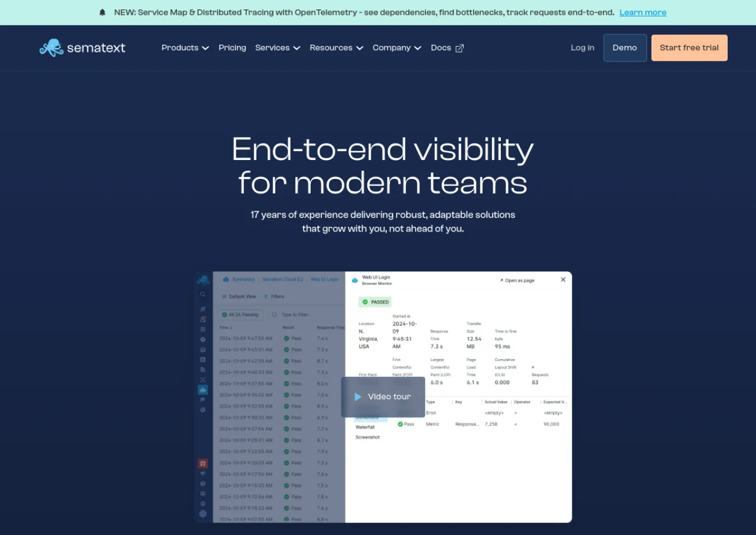
Task: Switch to the Screenshot tab
Action: pos(367,438)
